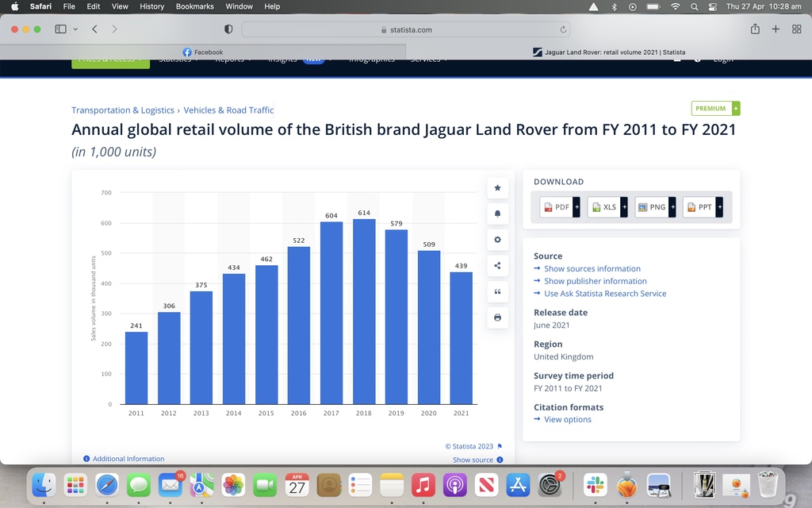Open the History menu
812x508 pixels.
click(x=151, y=6)
